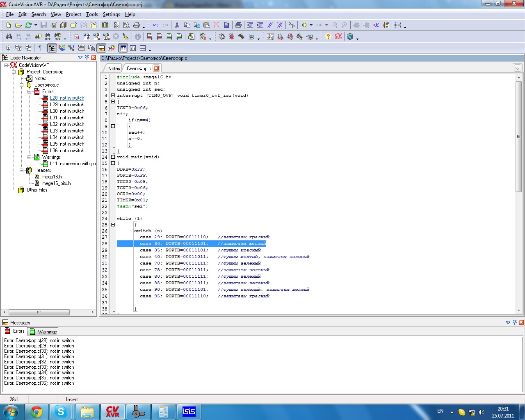Click the red bug debugger icon
Viewport: 525px width, 420px height.
pyautogui.click(x=232, y=37)
